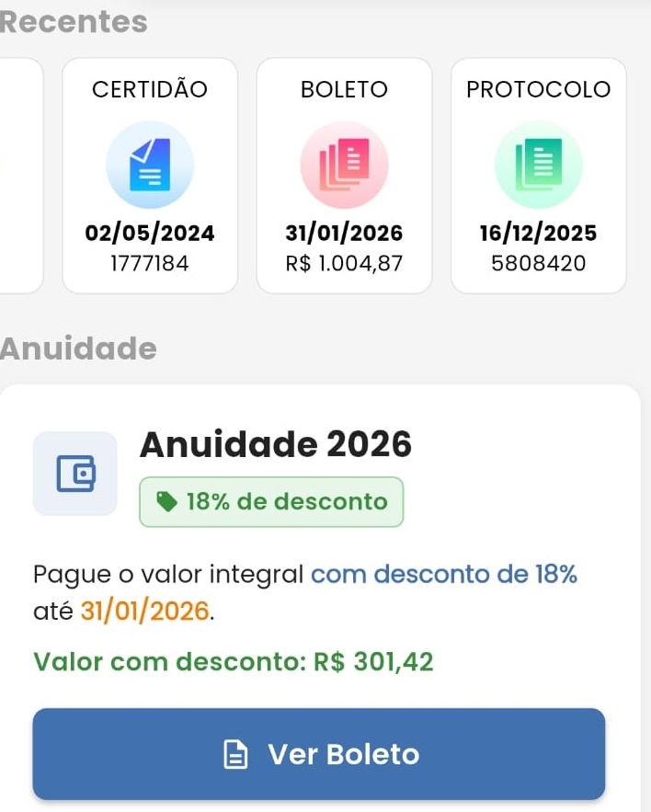This screenshot has width=651, height=812.
Task: Open the CERTIDÃO card title
Action: point(150,89)
